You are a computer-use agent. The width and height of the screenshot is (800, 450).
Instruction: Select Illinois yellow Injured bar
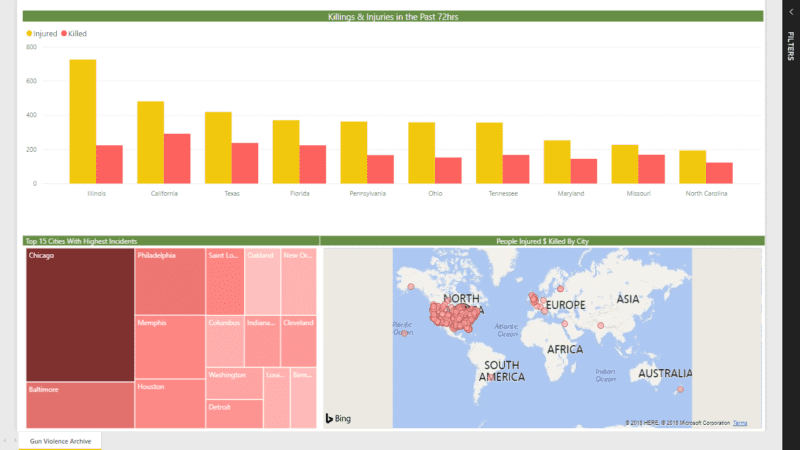(83, 121)
